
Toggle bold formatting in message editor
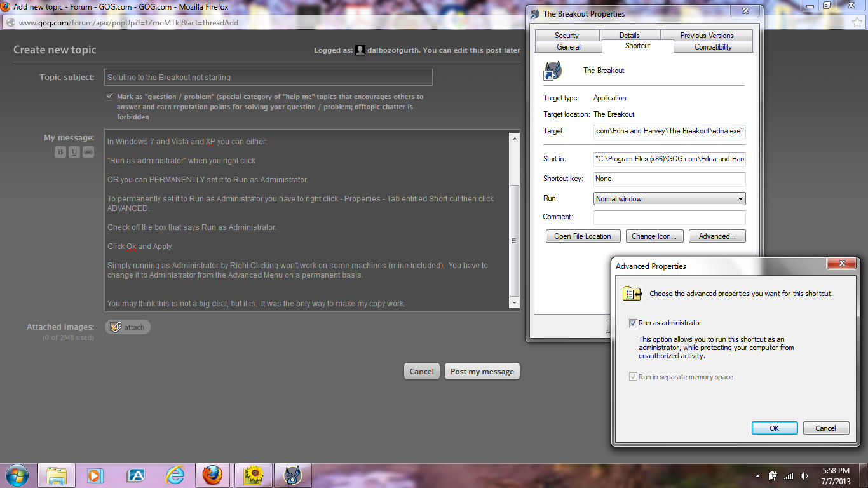pyautogui.click(x=60, y=152)
